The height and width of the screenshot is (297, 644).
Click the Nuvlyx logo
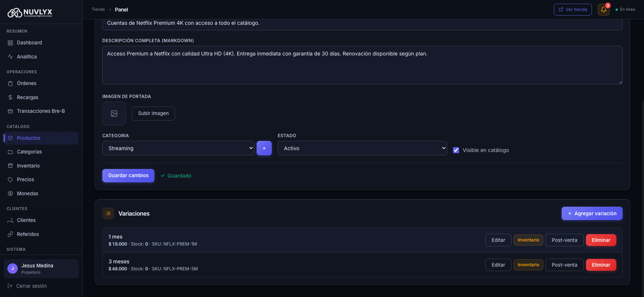30,13
